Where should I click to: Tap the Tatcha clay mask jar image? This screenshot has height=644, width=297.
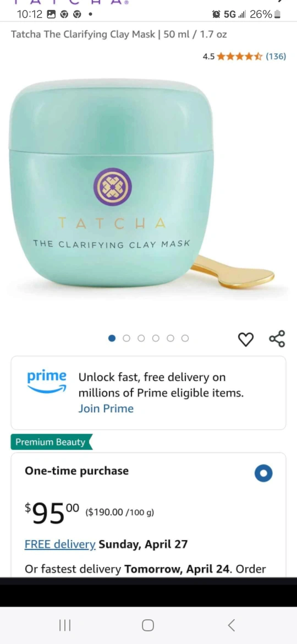[x=111, y=183]
